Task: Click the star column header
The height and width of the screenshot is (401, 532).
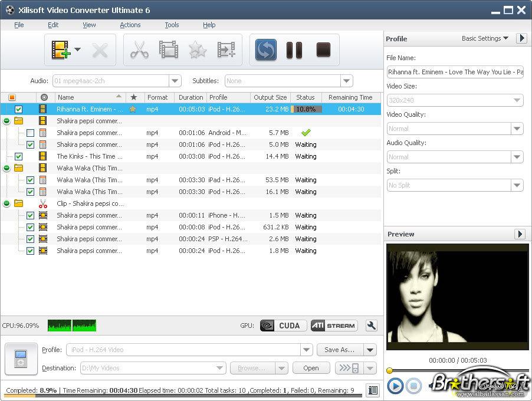Action: [x=134, y=97]
